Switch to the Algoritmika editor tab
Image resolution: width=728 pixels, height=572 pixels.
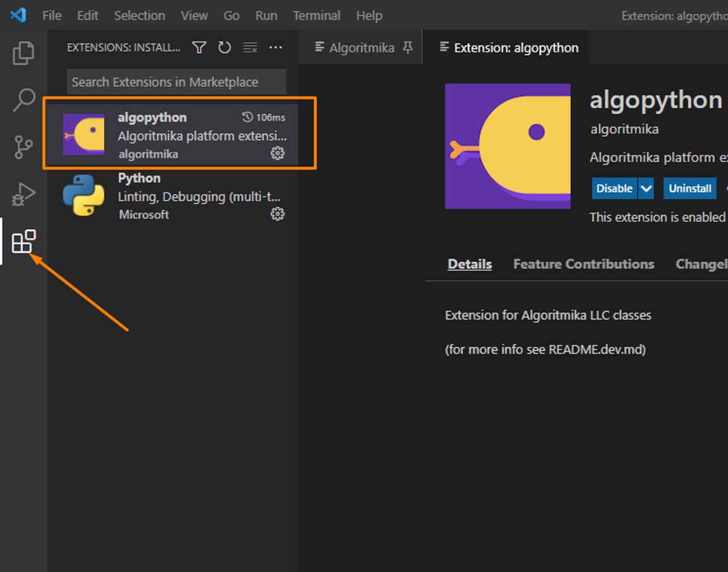point(361,47)
